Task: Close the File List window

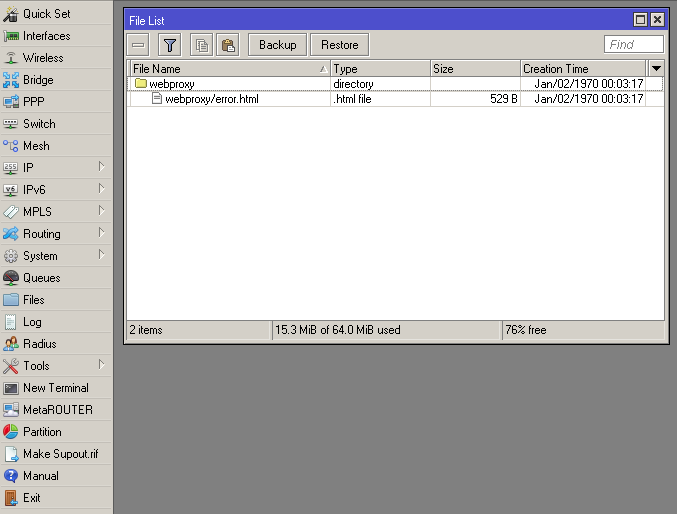Action: coord(657,20)
